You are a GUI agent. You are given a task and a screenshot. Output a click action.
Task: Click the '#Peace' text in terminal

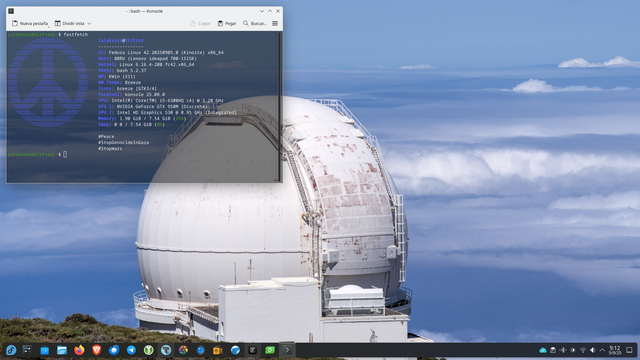pos(106,136)
